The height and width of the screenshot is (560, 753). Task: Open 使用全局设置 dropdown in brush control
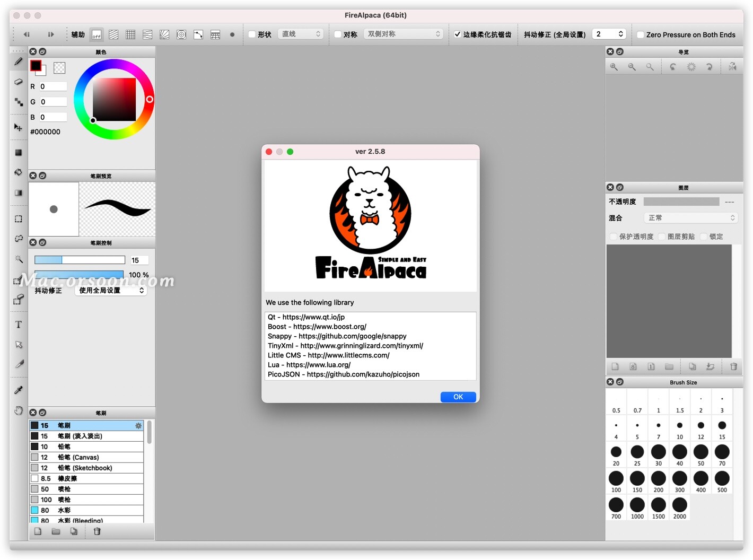pos(111,291)
